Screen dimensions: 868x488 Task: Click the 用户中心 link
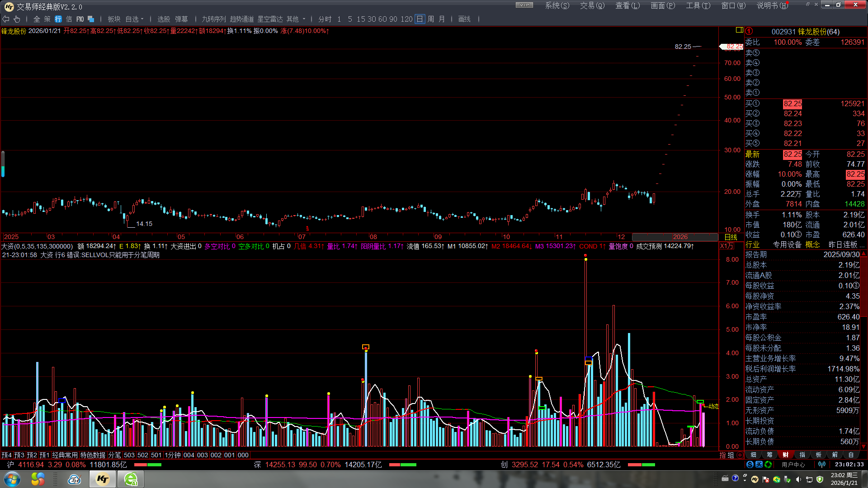(x=793, y=465)
